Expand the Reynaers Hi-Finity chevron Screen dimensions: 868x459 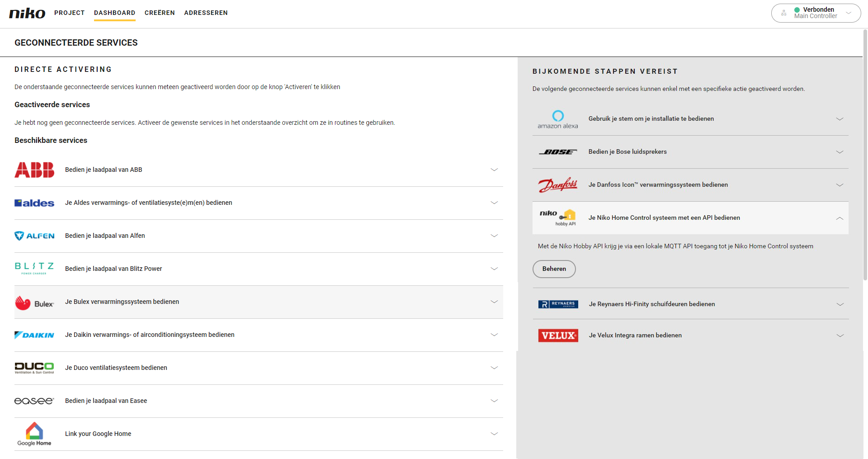click(x=840, y=304)
